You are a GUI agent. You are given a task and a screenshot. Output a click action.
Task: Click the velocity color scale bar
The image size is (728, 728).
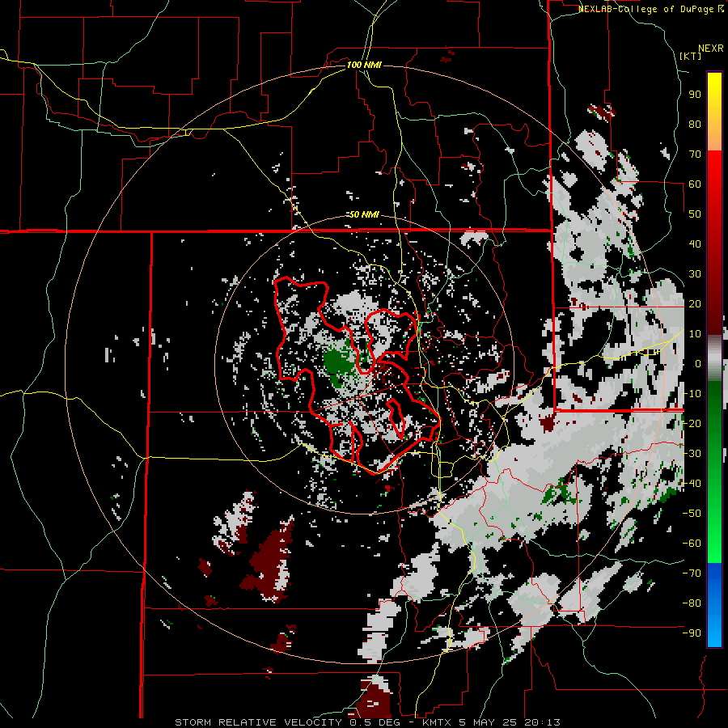pos(714,359)
